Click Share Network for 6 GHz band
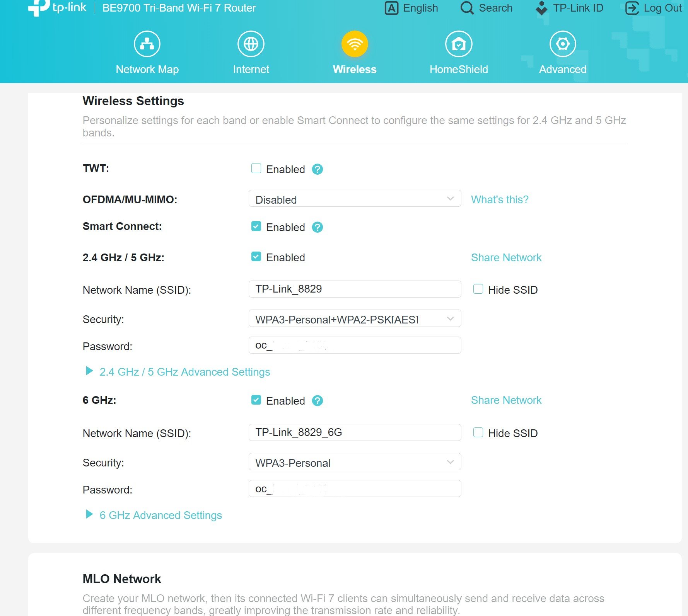Viewport: 688px width, 616px height. [x=506, y=400]
